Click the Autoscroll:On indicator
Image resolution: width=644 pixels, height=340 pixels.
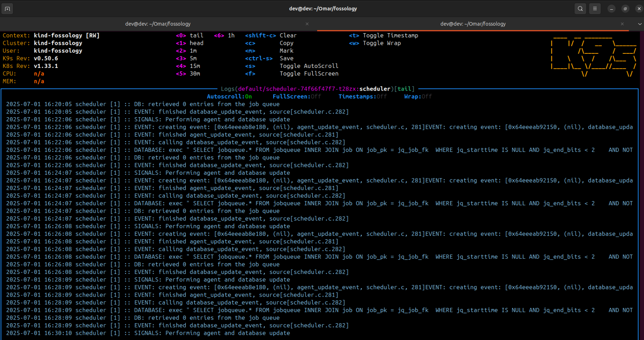(229, 97)
